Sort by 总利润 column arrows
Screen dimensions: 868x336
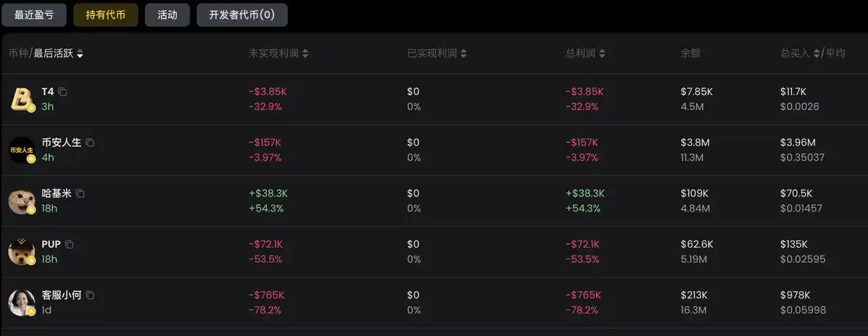(602, 54)
